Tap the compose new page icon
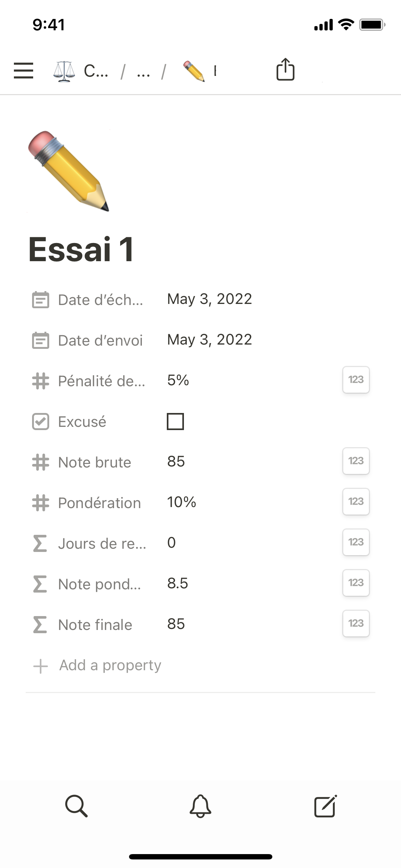The height and width of the screenshot is (868, 401). pos(325,806)
